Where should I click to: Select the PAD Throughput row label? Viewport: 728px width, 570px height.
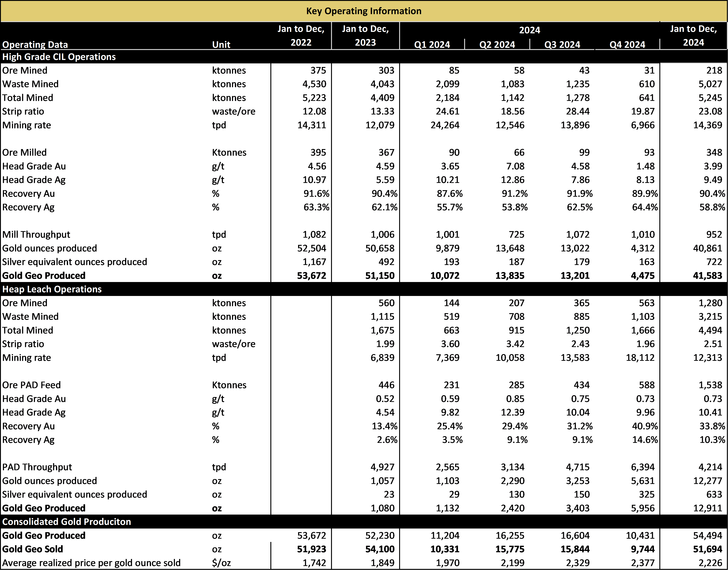pos(37,467)
